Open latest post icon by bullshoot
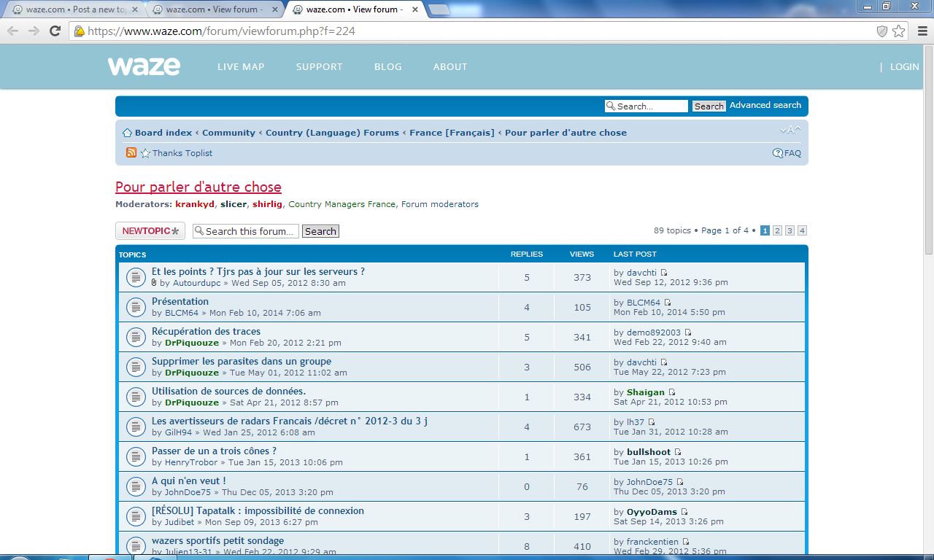The width and height of the screenshot is (934, 560). (678, 452)
